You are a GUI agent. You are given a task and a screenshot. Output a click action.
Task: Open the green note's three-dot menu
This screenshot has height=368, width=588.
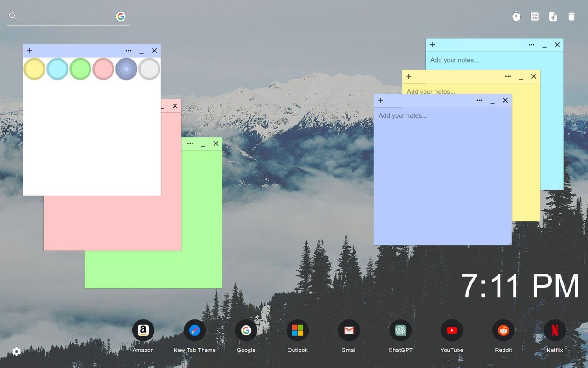(190, 144)
